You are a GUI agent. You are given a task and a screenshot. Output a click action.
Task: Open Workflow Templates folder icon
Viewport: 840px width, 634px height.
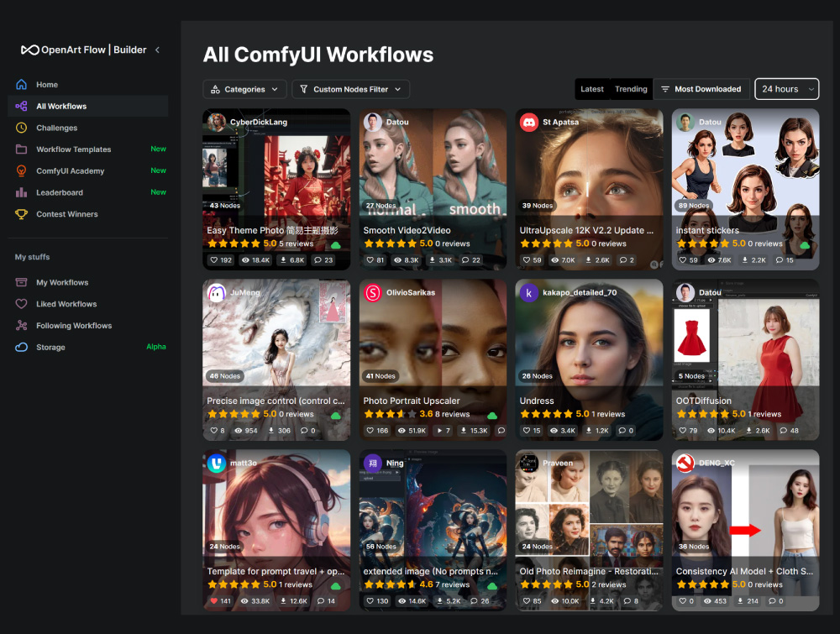tap(22, 149)
